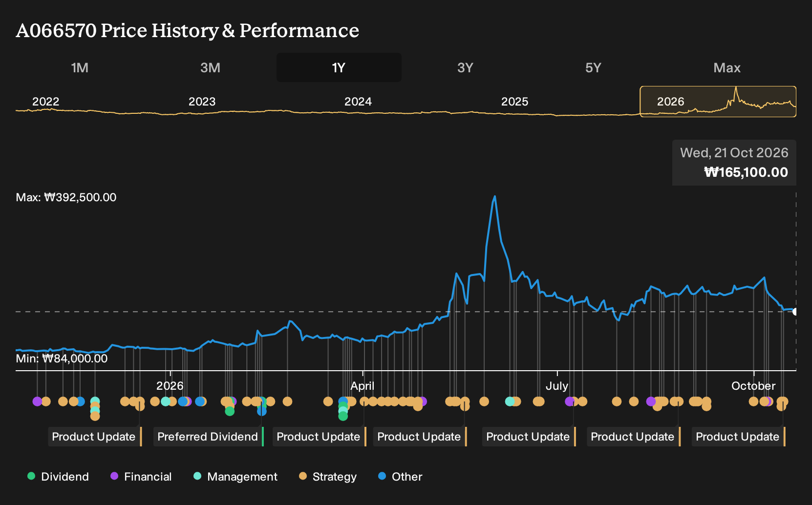Show the Max price history range
The width and height of the screenshot is (812, 505).
coord(727,67)
